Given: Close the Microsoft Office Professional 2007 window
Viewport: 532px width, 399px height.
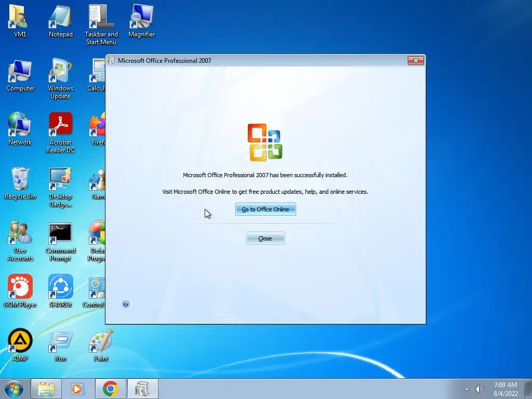Looking at the screenshot, I should point(416,61).
